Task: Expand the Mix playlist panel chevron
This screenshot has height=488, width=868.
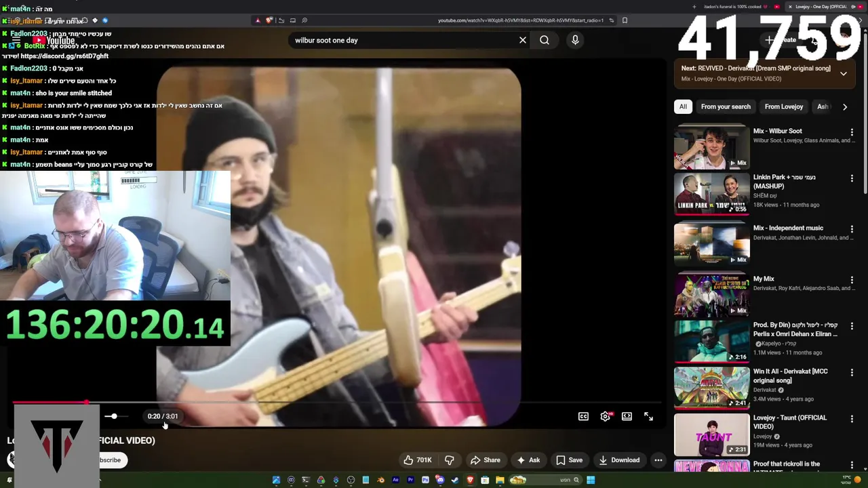Action: [x=844, y=73]
